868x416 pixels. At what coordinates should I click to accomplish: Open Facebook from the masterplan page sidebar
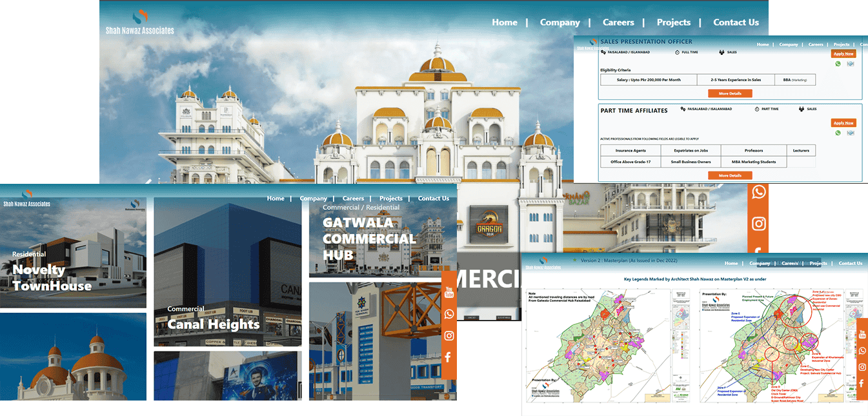pos(862,384)
